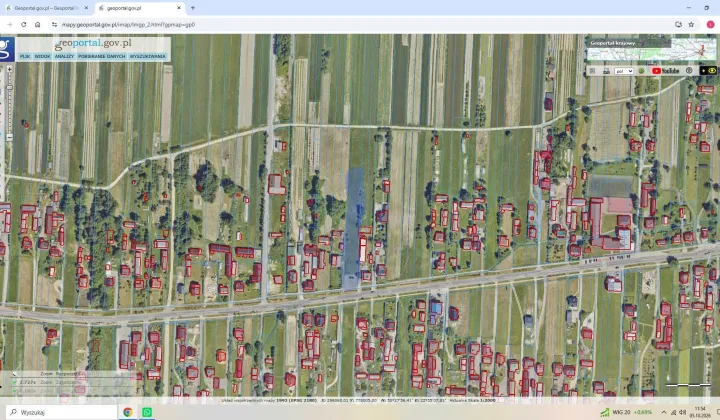Reload the page
This screenshot has height=420, width=720.
pos(23,25)
